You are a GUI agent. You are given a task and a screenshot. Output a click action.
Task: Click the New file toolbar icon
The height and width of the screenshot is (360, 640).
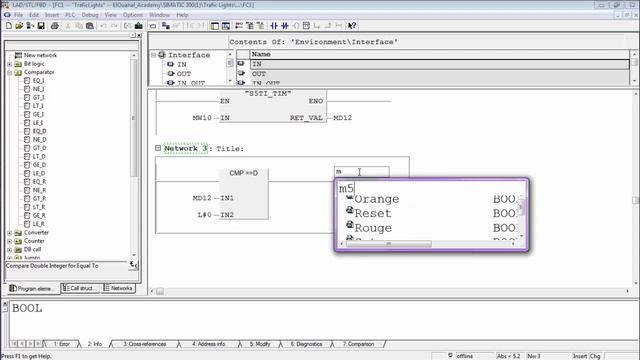(x=9, y=26)
